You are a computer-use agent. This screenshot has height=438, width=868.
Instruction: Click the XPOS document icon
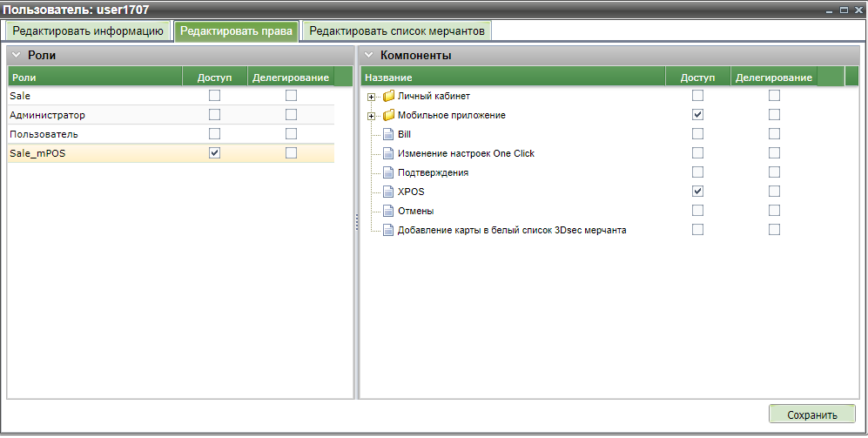388,192
